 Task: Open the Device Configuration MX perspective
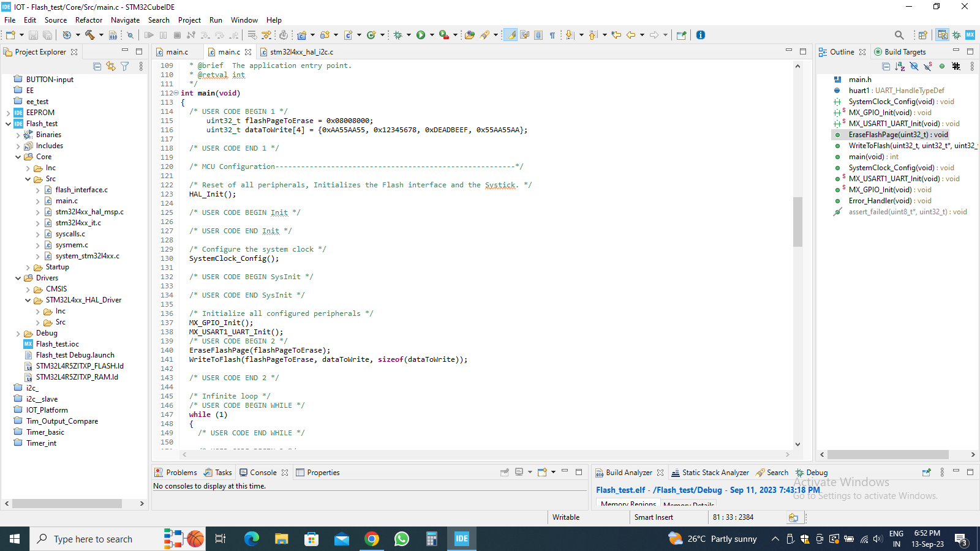[970, 35]
